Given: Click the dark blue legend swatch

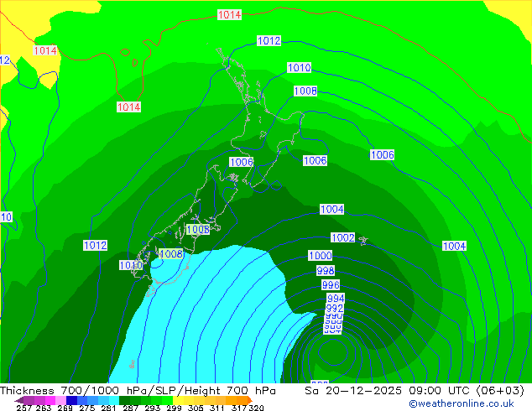Looking at the screenshot, I should [71, 400].
